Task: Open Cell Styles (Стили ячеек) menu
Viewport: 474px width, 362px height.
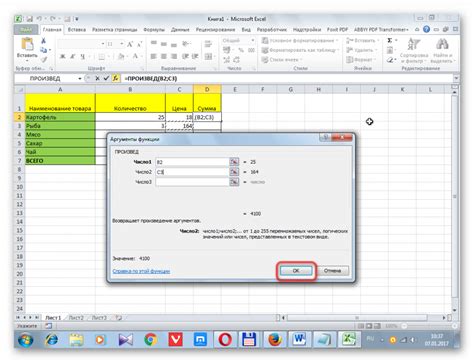Action: (282, 60)
